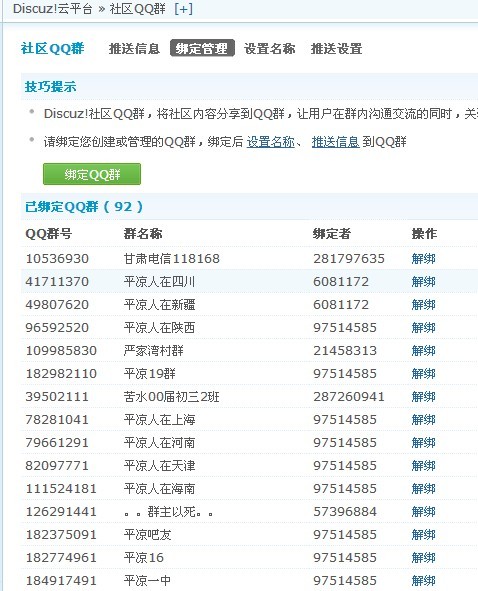Screen dimensions: 478x591
Task: Unbind group 平凉人在四川
Action: point(423,282)
